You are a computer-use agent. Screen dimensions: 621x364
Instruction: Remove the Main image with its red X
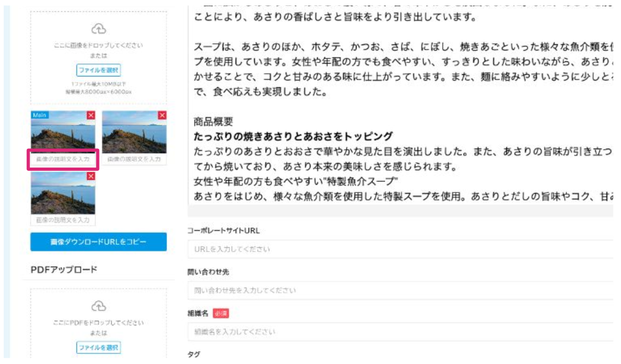tap(90, 115)
